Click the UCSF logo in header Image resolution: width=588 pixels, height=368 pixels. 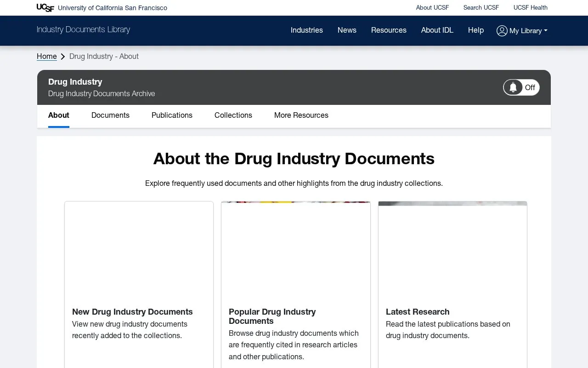click(45, 8)
